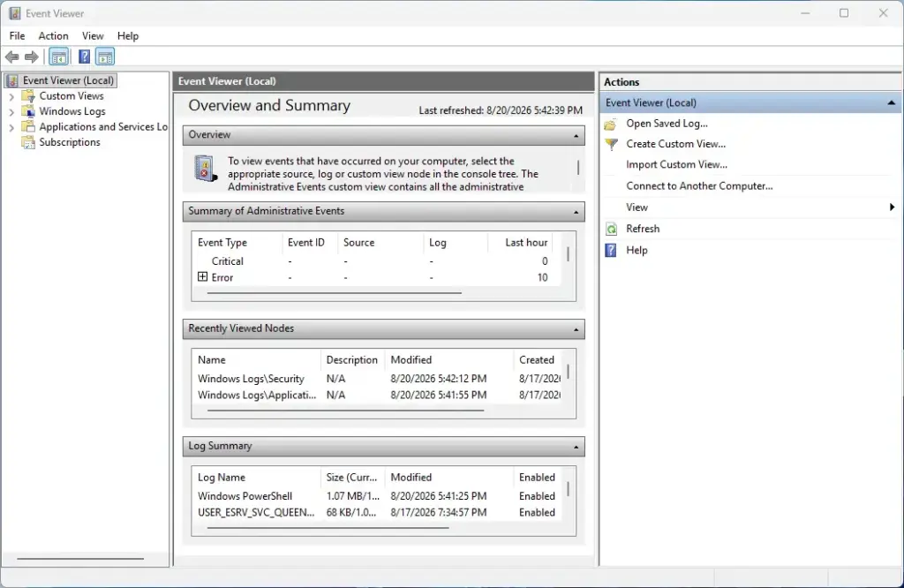Click the Help toolbar icon with question mark
The image size is (904, 588).
pos(84,57)
